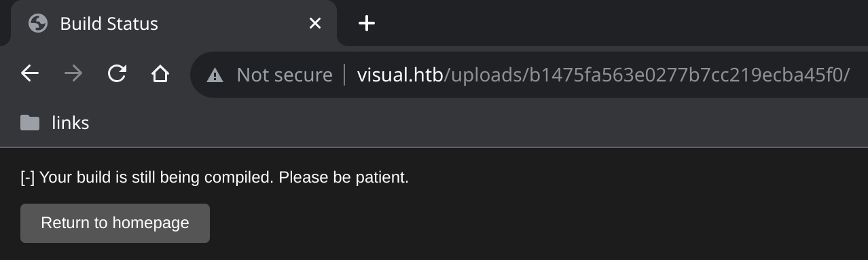Open a new tab with the plus icon
Screen dimensions: 868x260
367,24
